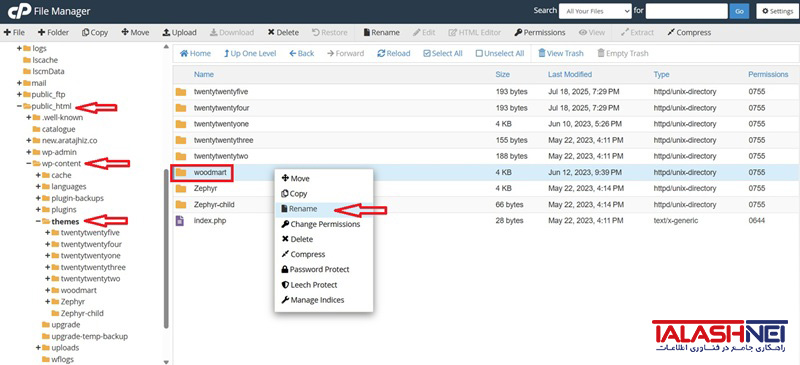800x365 pixels.
Task: Choose Delete in the context menu
Action: click(297, 239)
